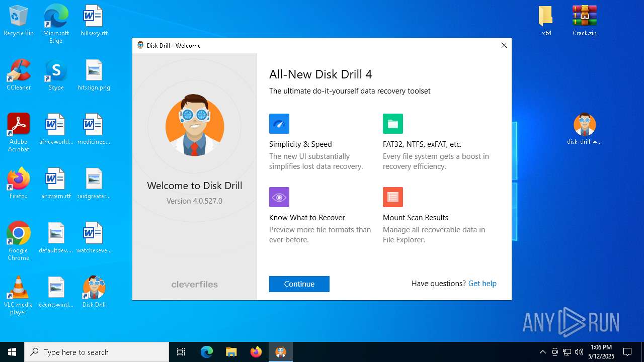Open Task View on the taskbar
The image size is (644, 362).
pyautogui.click(x=181, y=352)
